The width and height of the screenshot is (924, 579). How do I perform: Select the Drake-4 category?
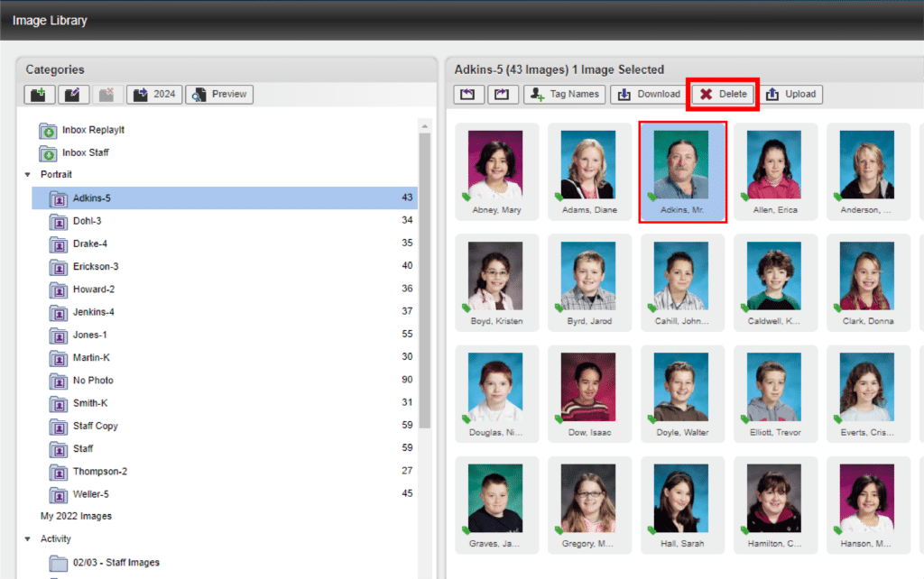click(x=225, y=244)
